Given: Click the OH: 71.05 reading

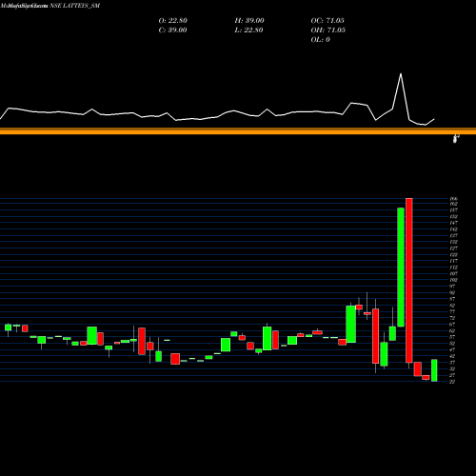Looking at the screenshot, I should click(328, 30).
